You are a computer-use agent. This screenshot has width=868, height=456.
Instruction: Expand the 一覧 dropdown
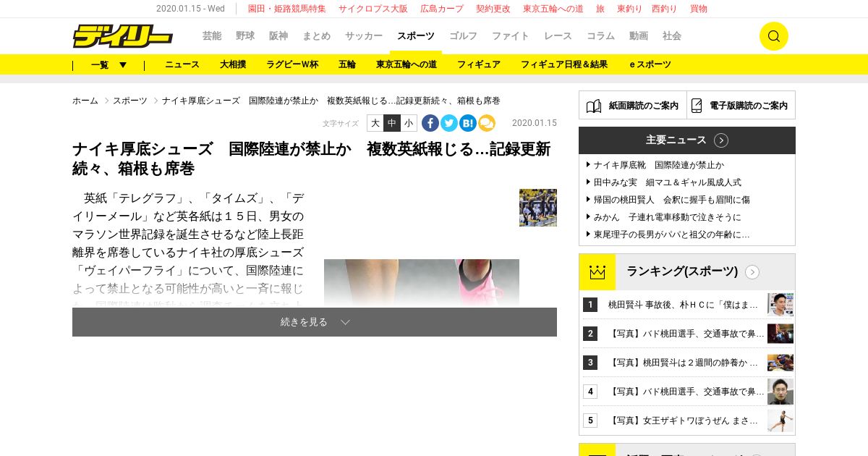109,64
